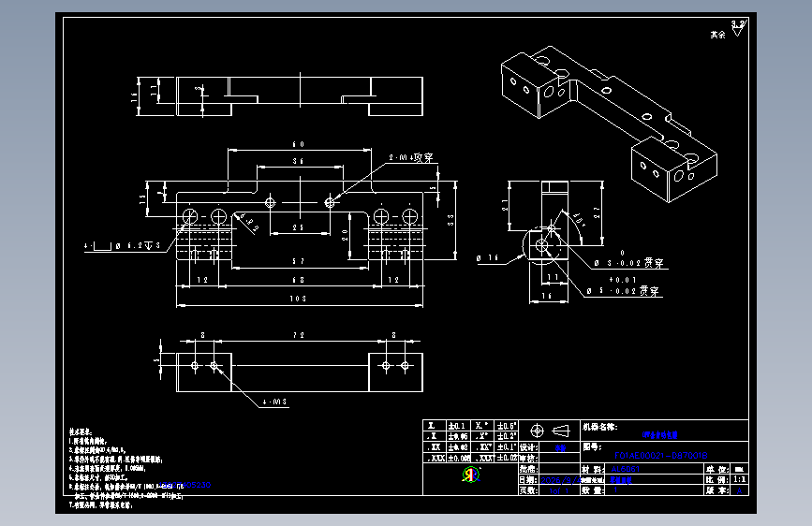Click the 单位 label
Image resolution: width=812 pixels, height=526 pixels.
click(x=716, y=469)
